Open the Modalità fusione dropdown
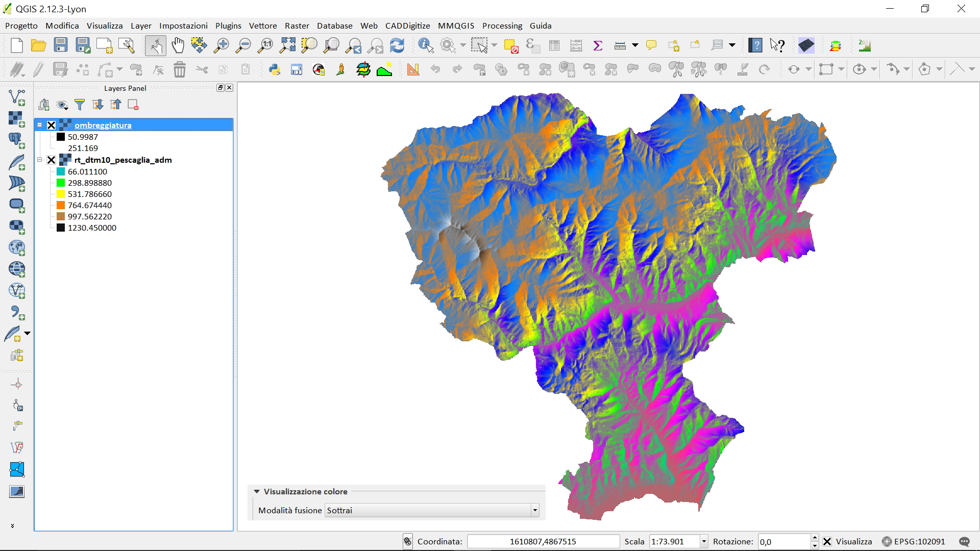 (432, 510)
